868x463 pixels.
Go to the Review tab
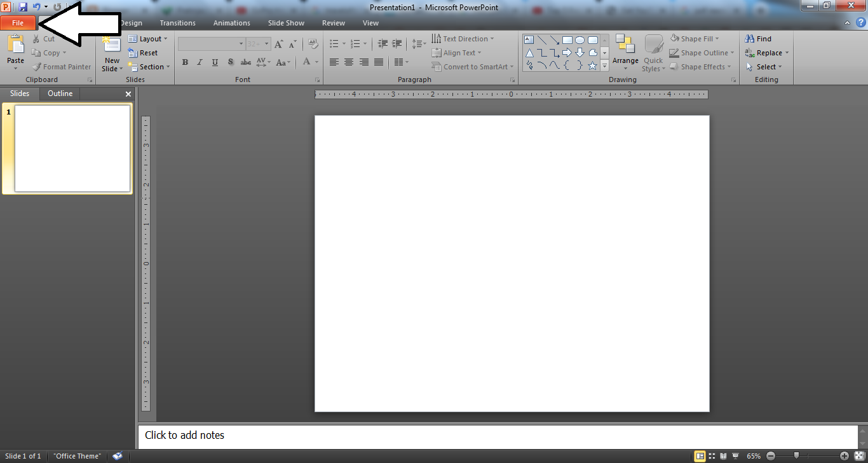(x=334, y=23)
